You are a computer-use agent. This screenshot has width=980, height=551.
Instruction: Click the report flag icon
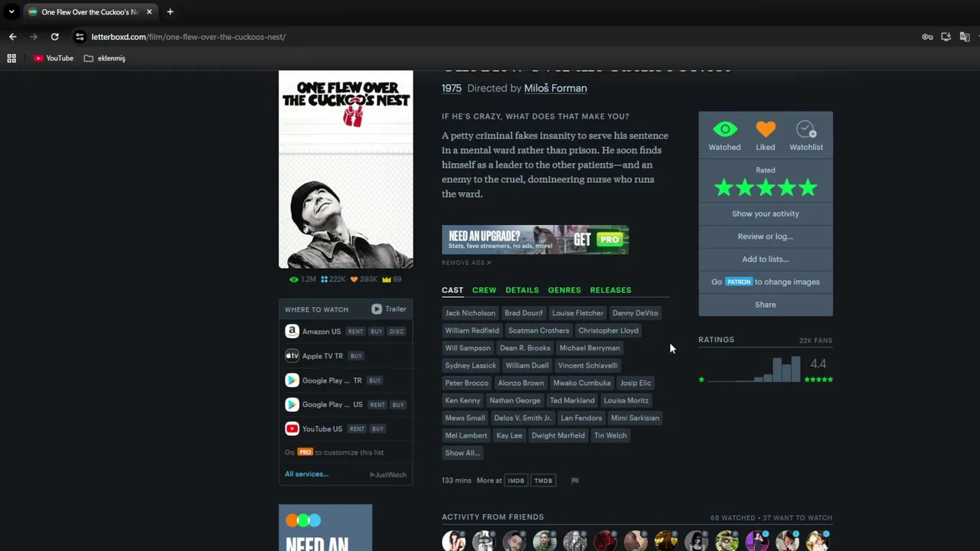(575, 481)
